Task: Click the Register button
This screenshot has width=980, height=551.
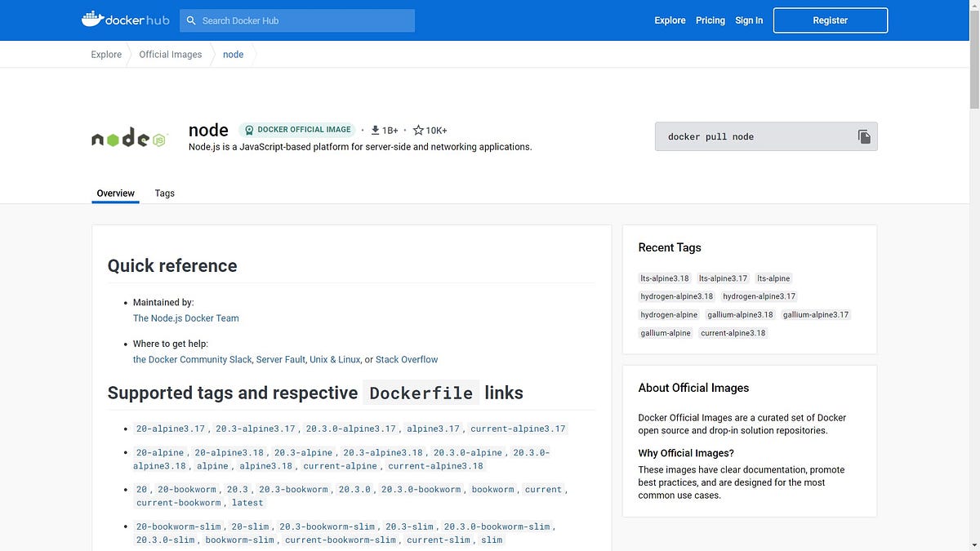Action: 830,20
